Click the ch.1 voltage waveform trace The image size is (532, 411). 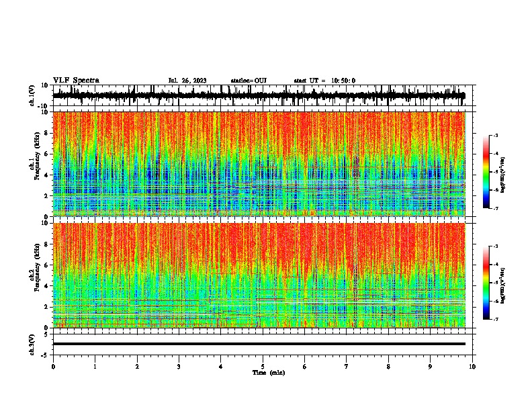[259, 95]
